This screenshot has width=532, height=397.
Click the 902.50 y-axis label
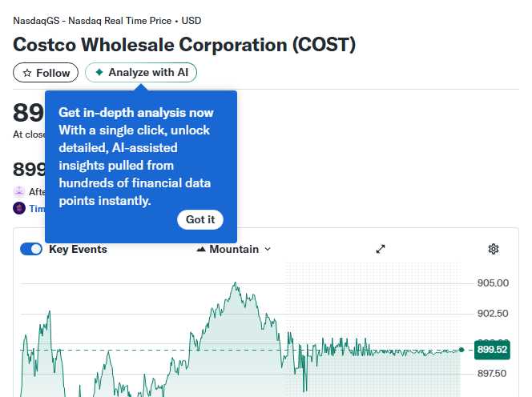(493, 313)
